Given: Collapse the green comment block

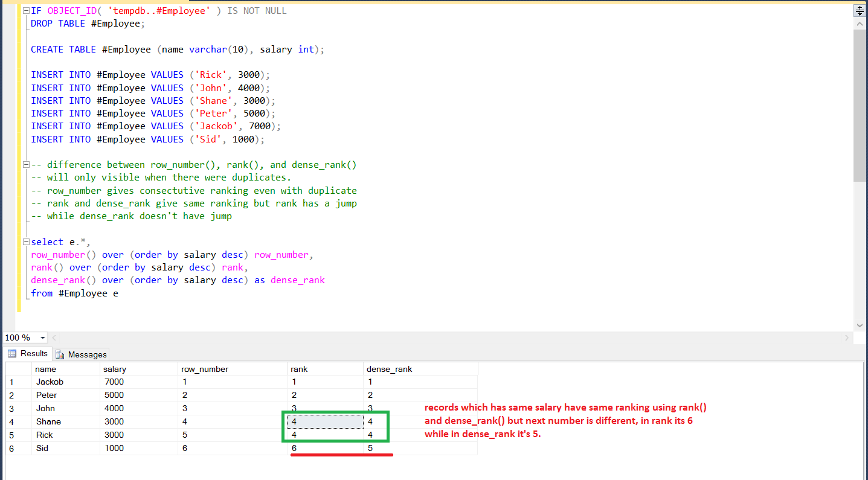Looking at the screenshot, I should tap(25, 165).
